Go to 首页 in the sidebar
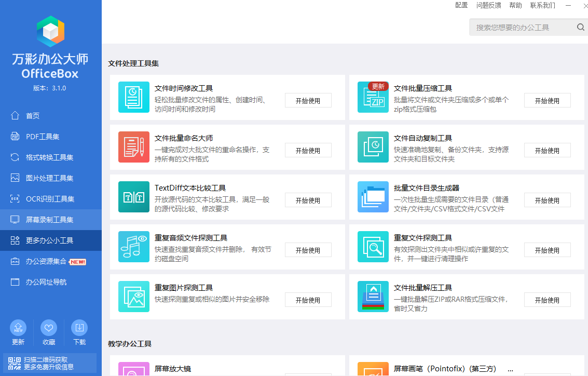 [x=33, y=116]
